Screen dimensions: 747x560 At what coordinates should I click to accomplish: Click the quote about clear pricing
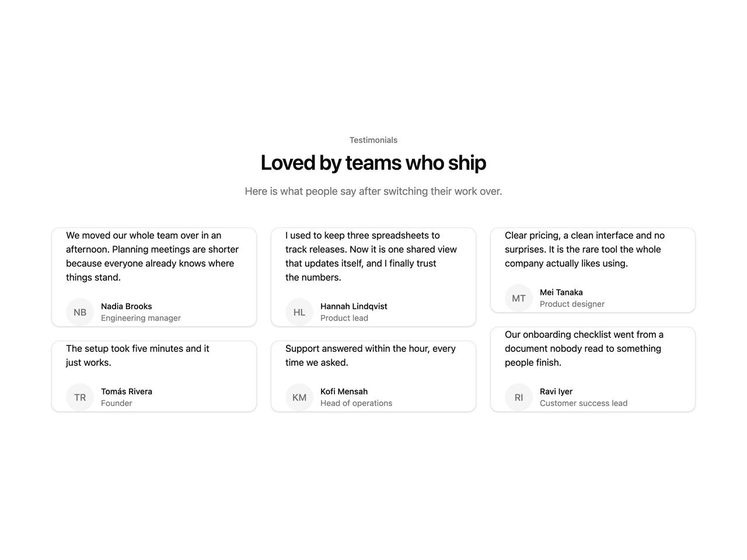(x=585, y=250)
